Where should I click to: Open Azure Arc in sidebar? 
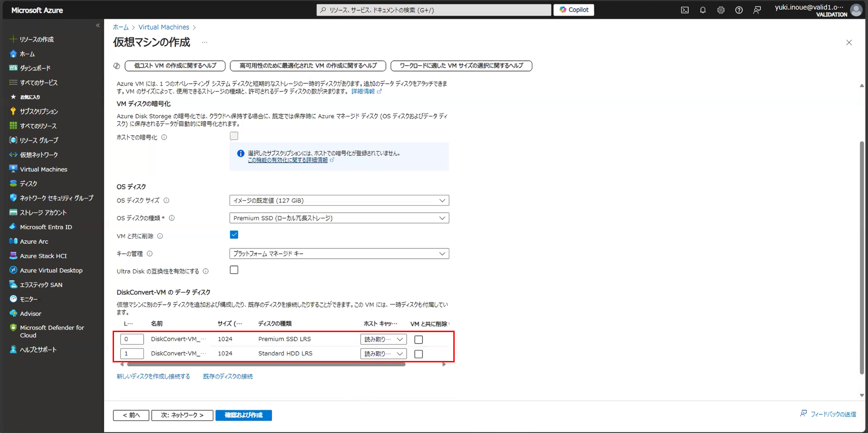tap(34, 241)
